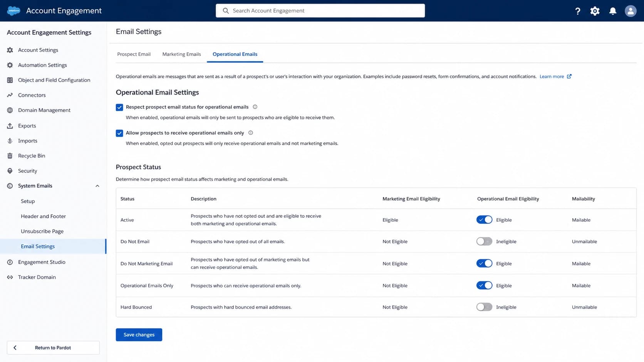
Task: Click the Hard Bounced status cell
Action: pyautogui.click(x=136, y=307)
